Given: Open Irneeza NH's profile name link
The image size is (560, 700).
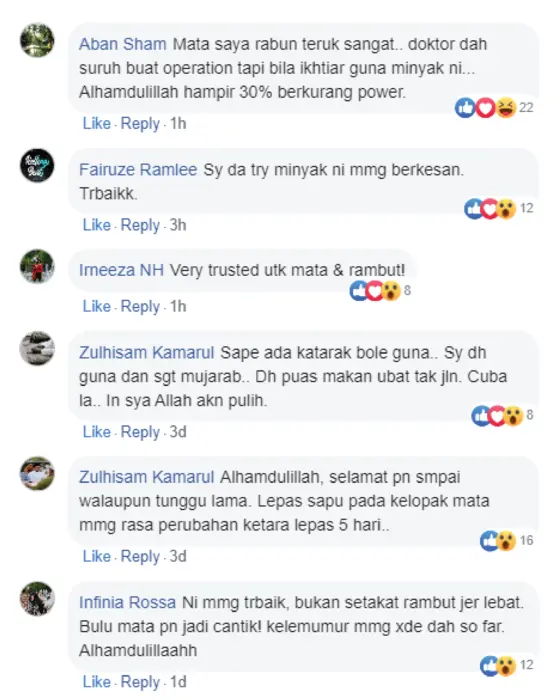Looking at the screenshot, I should click(x=121, y=270).
